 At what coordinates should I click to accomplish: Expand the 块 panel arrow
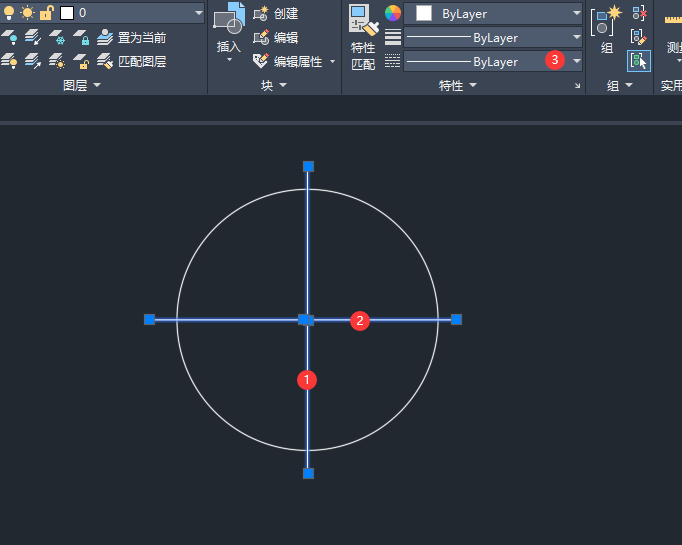click(283, 85)
